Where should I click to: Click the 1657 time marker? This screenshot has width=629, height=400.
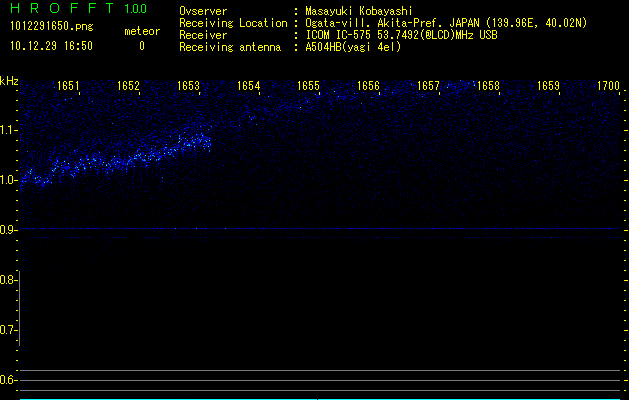click(428, 86)
